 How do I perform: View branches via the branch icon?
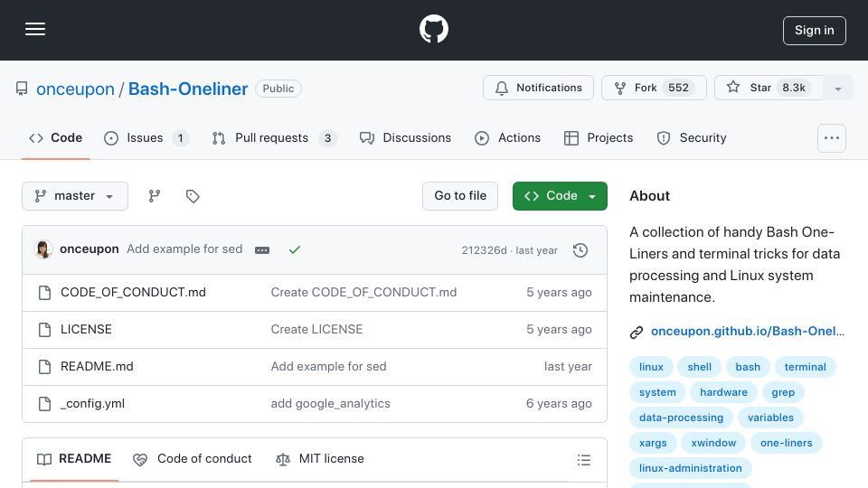coord(155,196)
